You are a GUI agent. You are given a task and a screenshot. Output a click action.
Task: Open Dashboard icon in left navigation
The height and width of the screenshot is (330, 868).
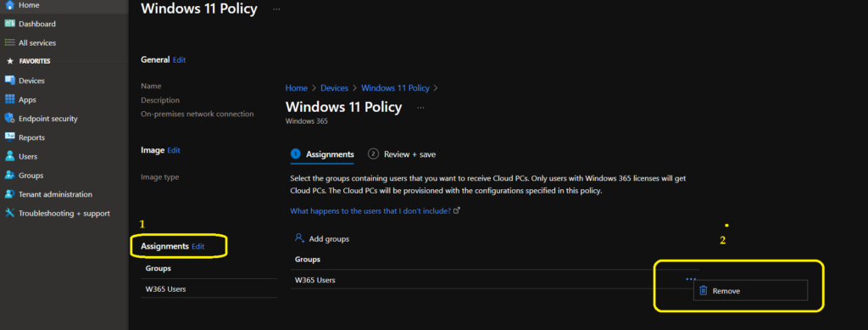9,24
